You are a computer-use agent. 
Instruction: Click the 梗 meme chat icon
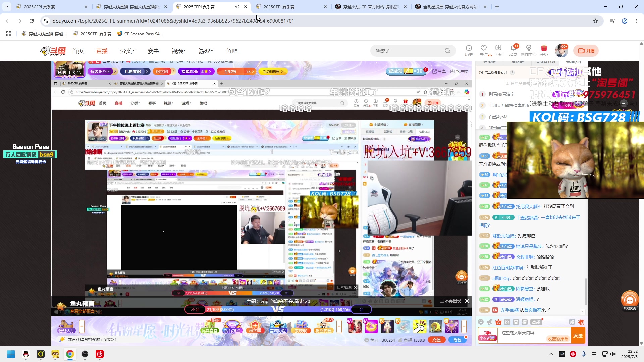[525, 322]
